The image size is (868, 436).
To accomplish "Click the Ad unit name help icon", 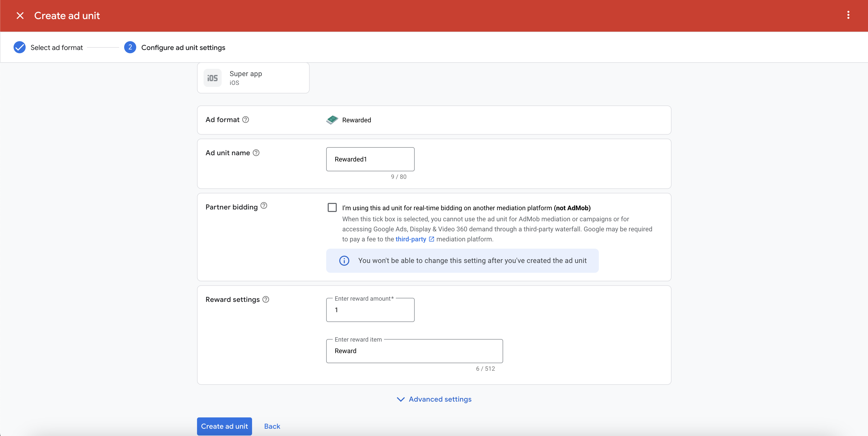I will (x=256, y=153).
